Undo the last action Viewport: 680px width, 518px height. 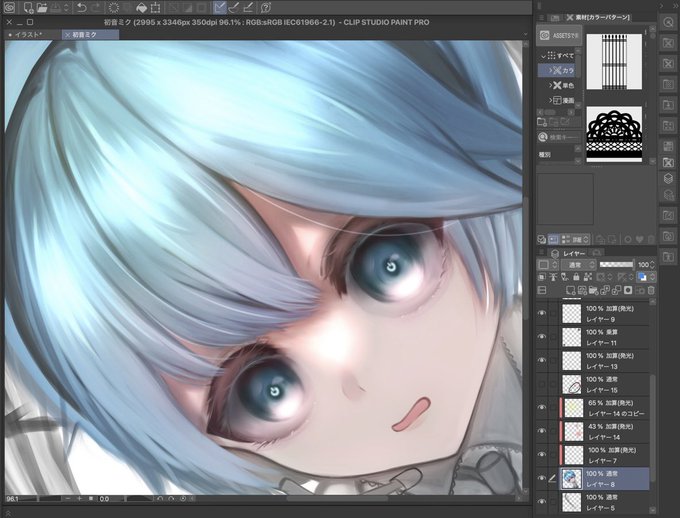click(81, 7)
